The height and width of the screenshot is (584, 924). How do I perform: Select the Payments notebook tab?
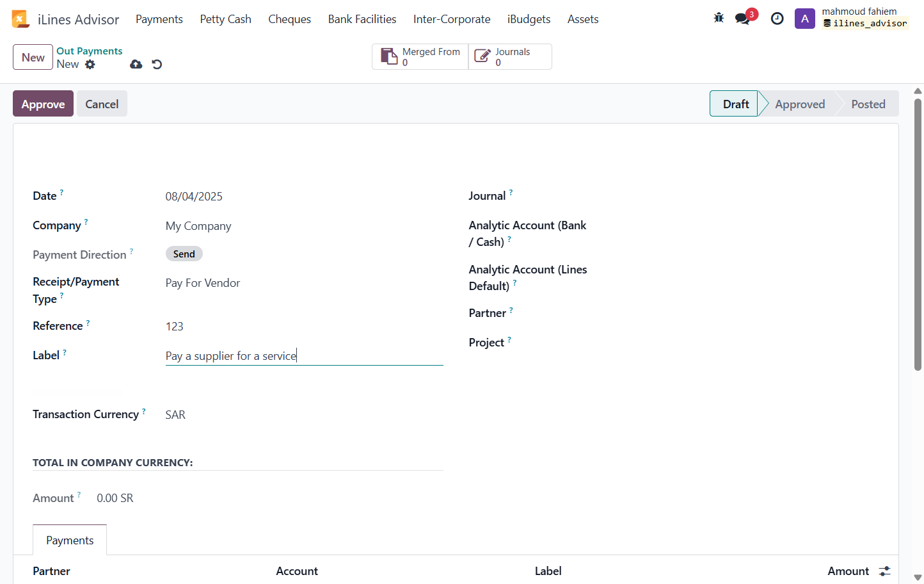[x=70, y=540]
